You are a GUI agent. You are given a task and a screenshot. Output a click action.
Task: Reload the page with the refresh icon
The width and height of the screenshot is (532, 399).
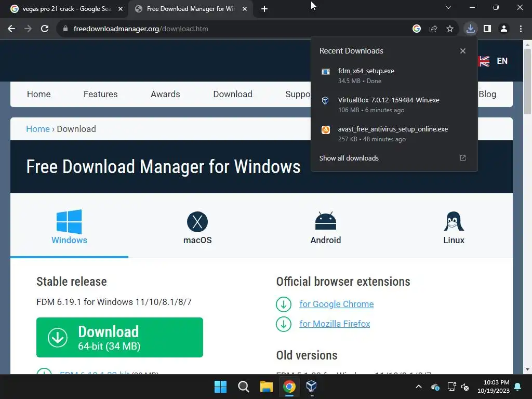pos(45,29)
